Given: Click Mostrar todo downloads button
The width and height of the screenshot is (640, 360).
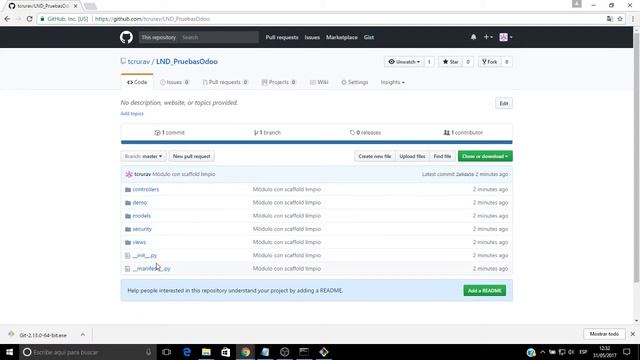Looking at the screenshot, I should pyautogui.click(x=604, y=334).
